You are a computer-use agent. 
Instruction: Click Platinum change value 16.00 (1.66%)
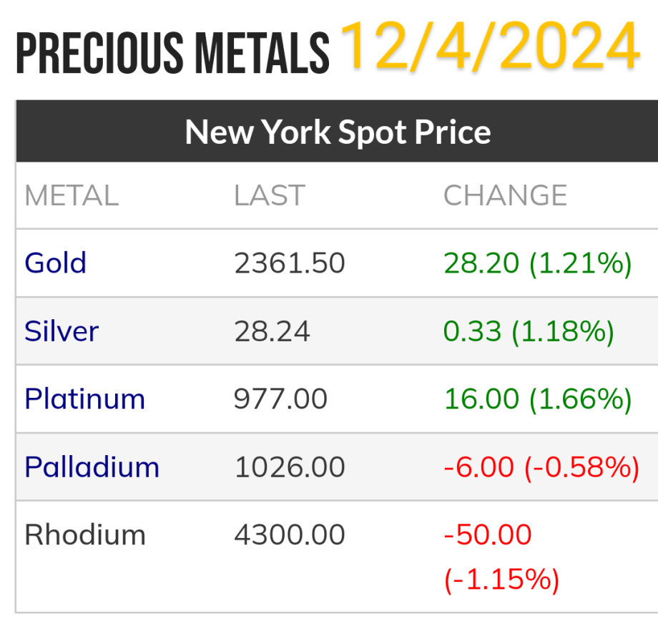click(x=537, y=399)
